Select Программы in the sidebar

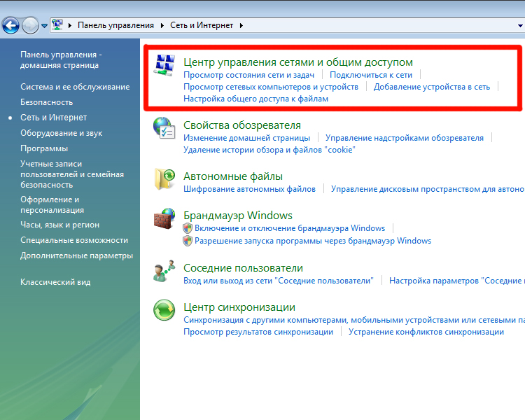pos(44,148)
